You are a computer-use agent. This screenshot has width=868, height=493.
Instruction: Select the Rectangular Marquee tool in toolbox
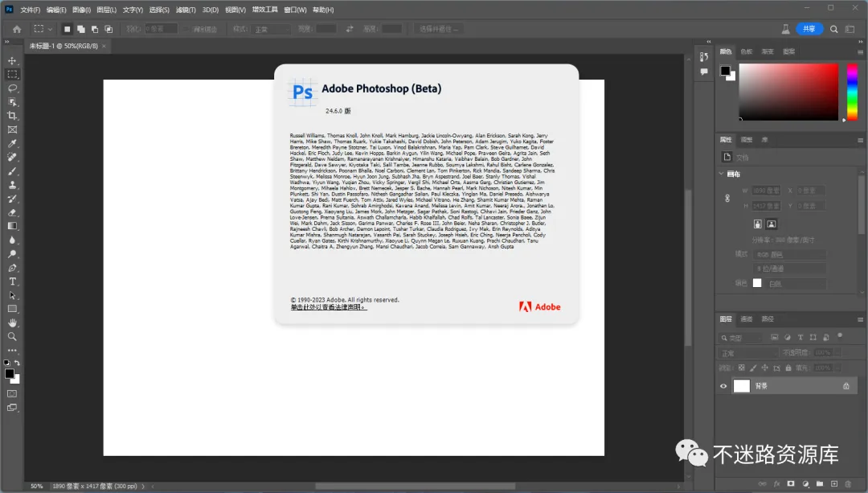(12, 74)
